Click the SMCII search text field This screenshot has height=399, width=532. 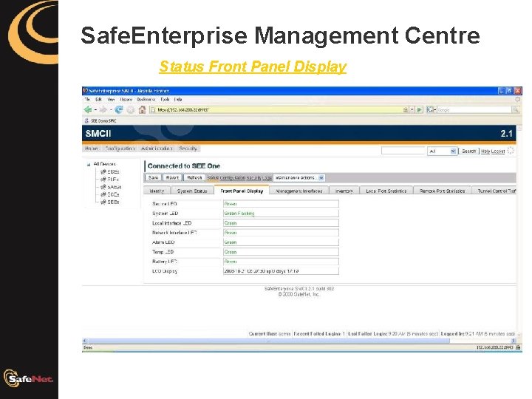[403, 151]
